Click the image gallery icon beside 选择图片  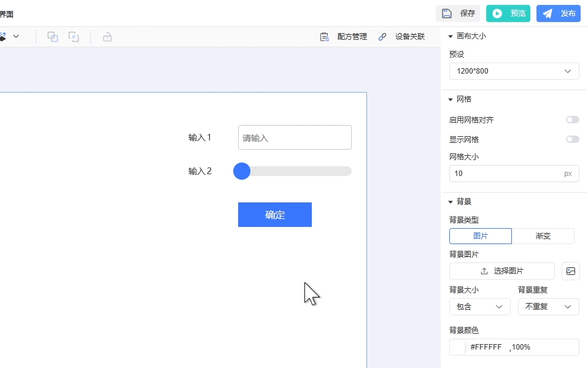pos(571,271)
